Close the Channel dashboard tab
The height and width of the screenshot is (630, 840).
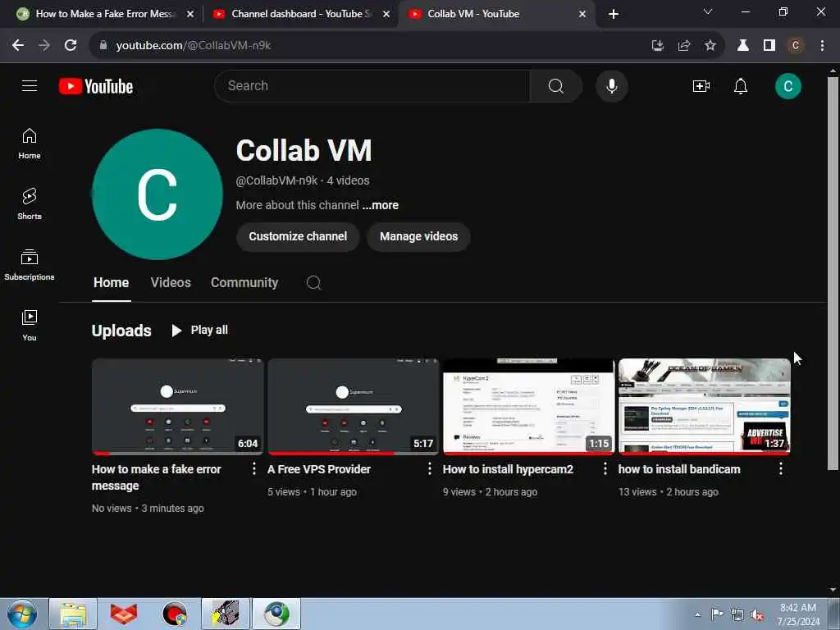click(386, 14)
